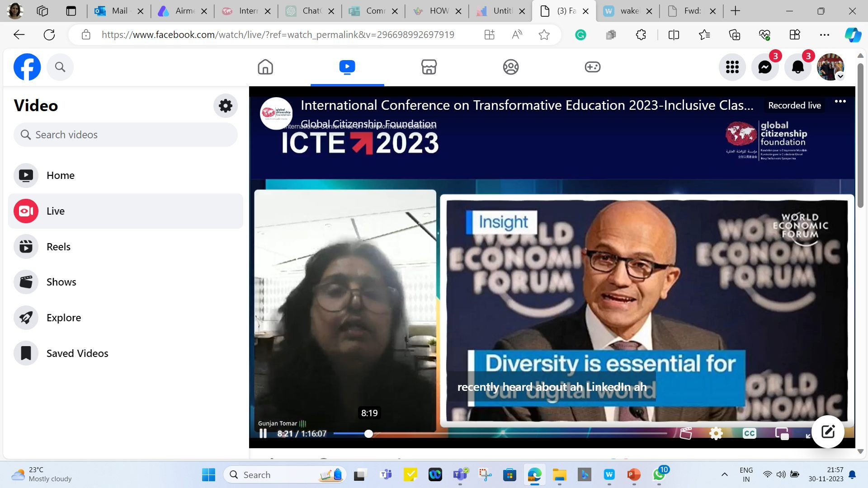
Task: Select Shows in Video sidebar
Action: pyautogui.click(x=126, y=282)
